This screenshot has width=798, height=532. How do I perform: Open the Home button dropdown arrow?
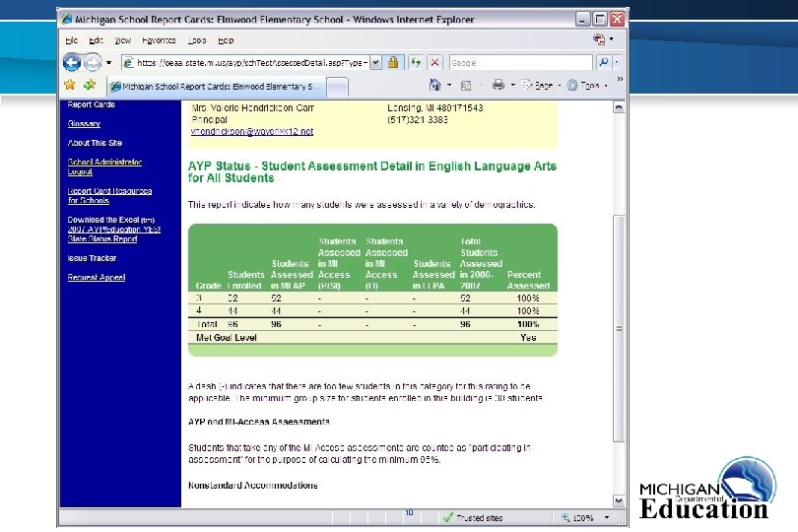(x=449, y=86)
